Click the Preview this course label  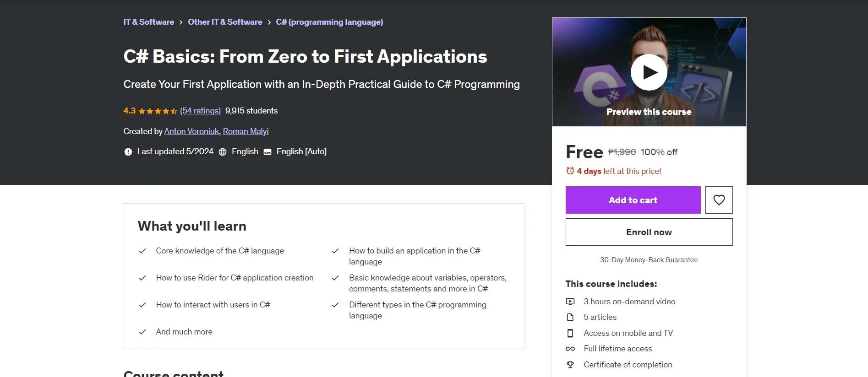(x=649, y=112)
